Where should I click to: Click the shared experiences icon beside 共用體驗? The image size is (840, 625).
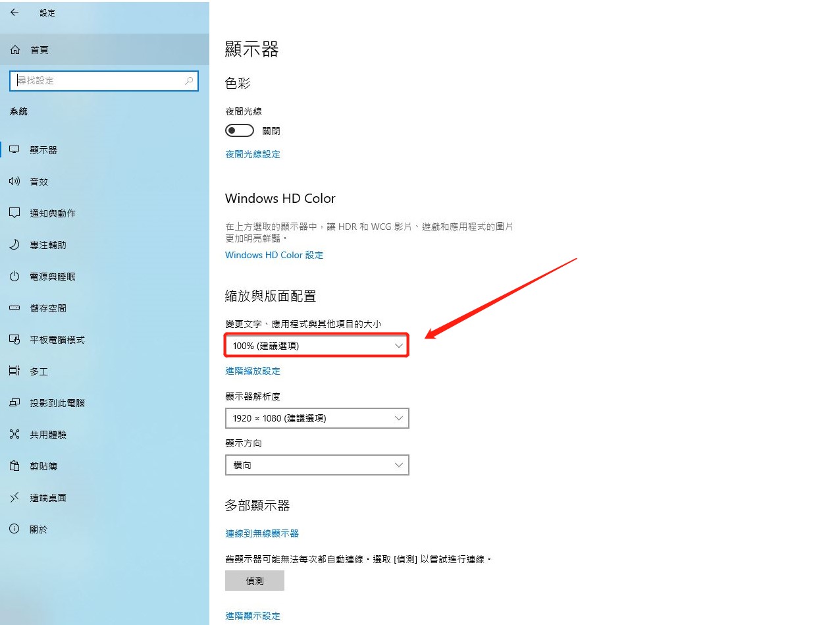click(x=14, y=435)
